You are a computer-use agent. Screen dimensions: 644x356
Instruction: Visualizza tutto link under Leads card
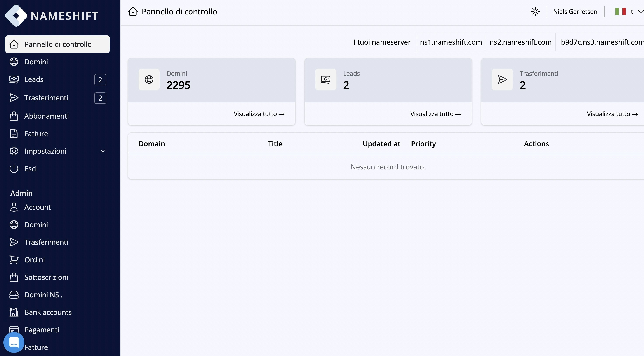click(435, 114)
